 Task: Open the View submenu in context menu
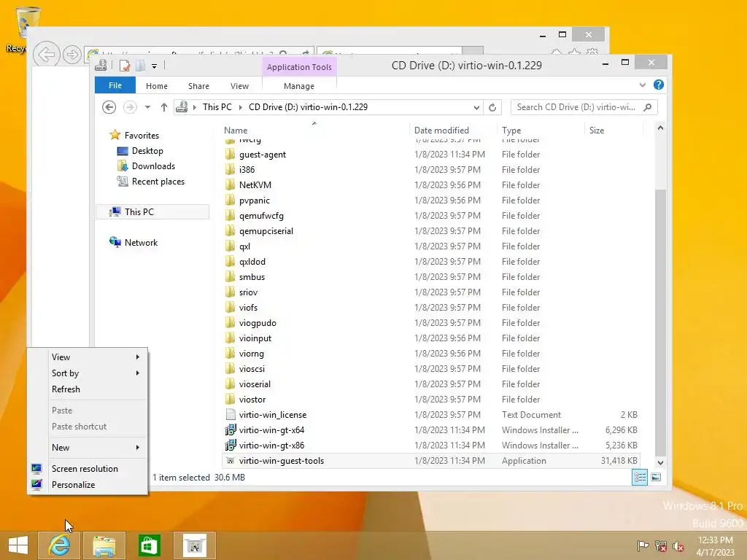(88, 357)
